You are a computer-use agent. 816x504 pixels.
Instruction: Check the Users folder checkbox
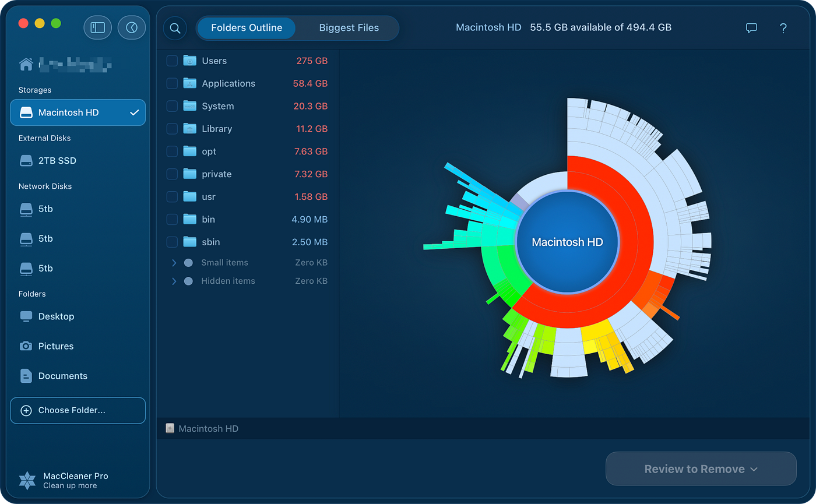pos(172,61)
